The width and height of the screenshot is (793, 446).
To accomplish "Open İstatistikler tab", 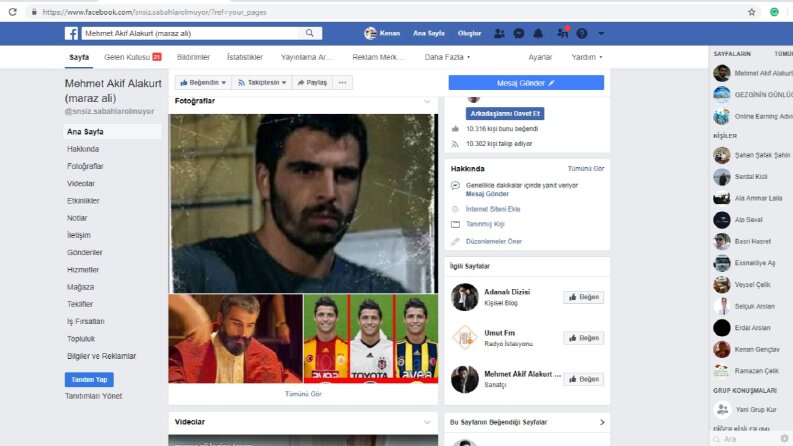I will coord(245,57).
